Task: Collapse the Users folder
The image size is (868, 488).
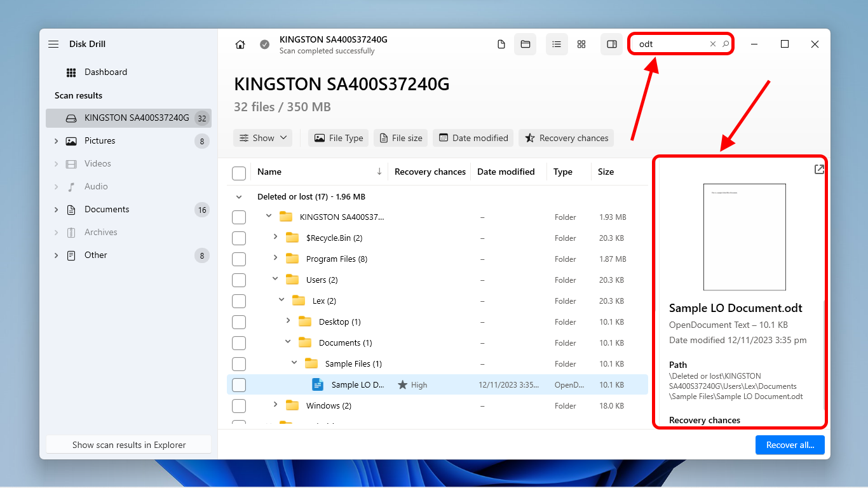Action: click(275, 279)
